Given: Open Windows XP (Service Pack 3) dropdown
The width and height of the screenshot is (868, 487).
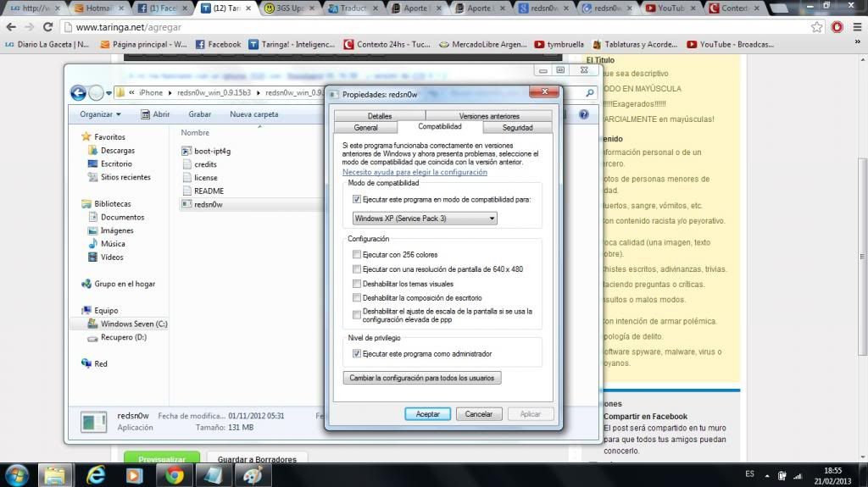Looking at the screenshot, I should tap(425, 219).
